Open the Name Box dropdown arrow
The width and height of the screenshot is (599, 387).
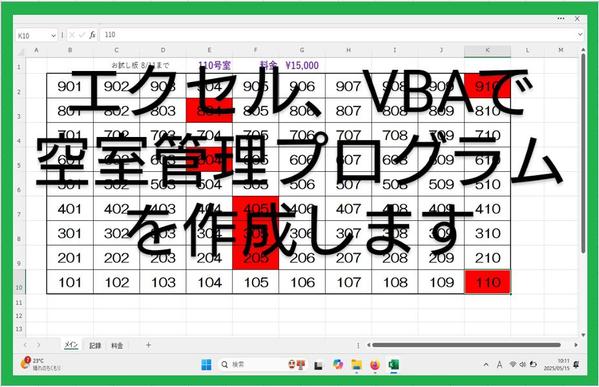pos(53,36)
